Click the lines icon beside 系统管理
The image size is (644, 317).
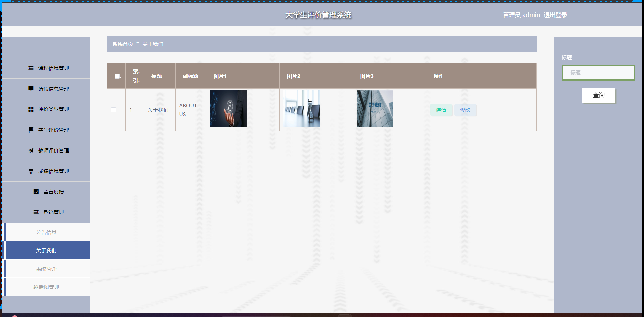point(36,212)
